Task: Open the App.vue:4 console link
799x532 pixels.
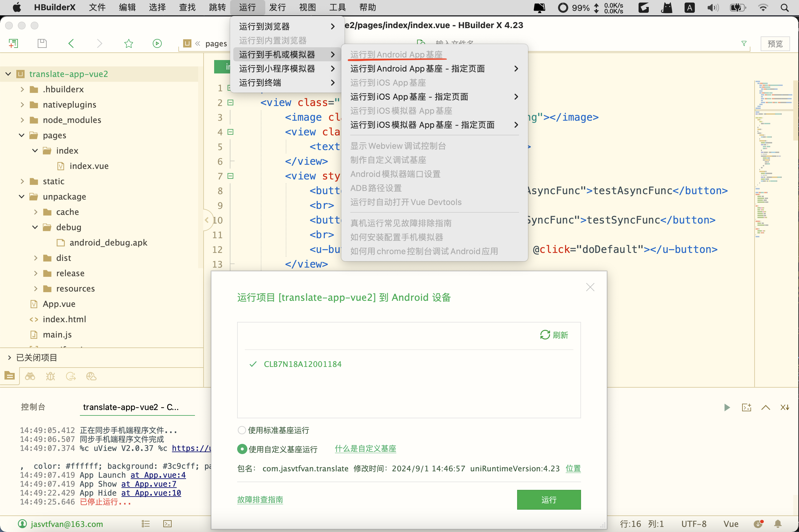Action: pos(158,475)
